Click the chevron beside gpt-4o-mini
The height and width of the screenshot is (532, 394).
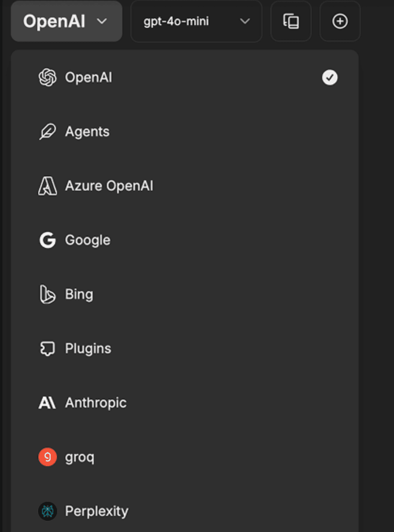(x=245, y=21)
